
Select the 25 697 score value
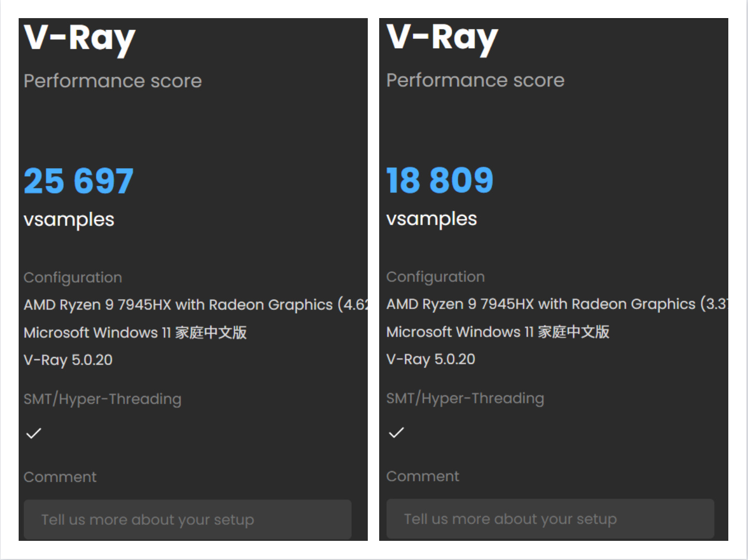79,181
